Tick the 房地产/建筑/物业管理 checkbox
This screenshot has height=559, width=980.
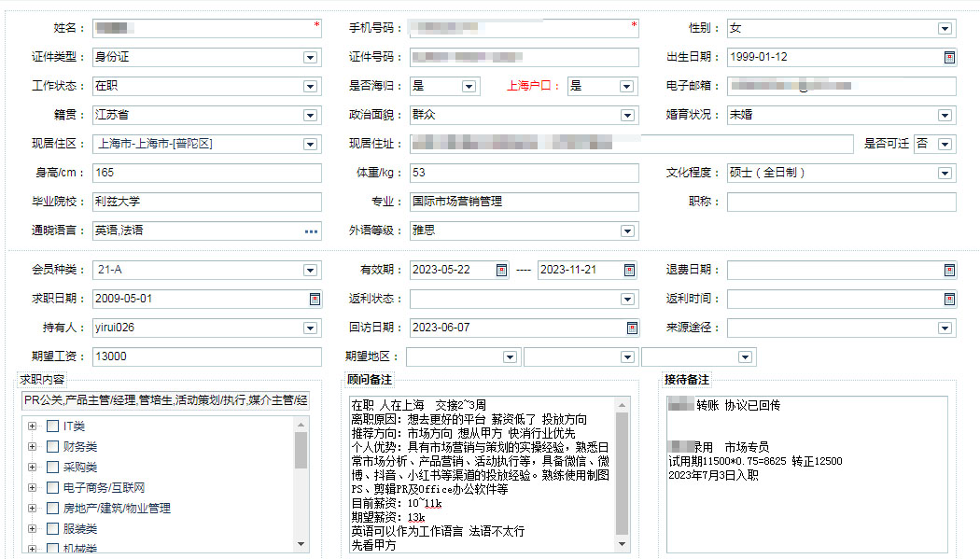[x=52, y=509]
